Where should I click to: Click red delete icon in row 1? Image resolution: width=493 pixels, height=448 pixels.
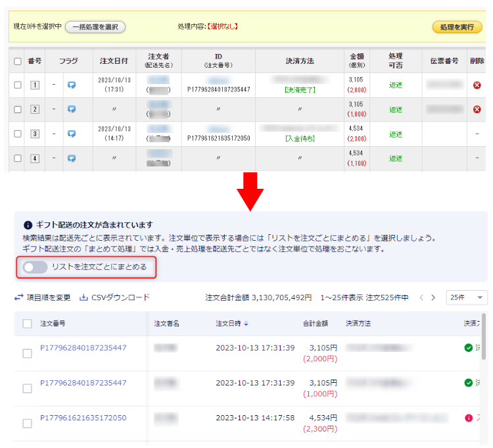coord(477,85)
